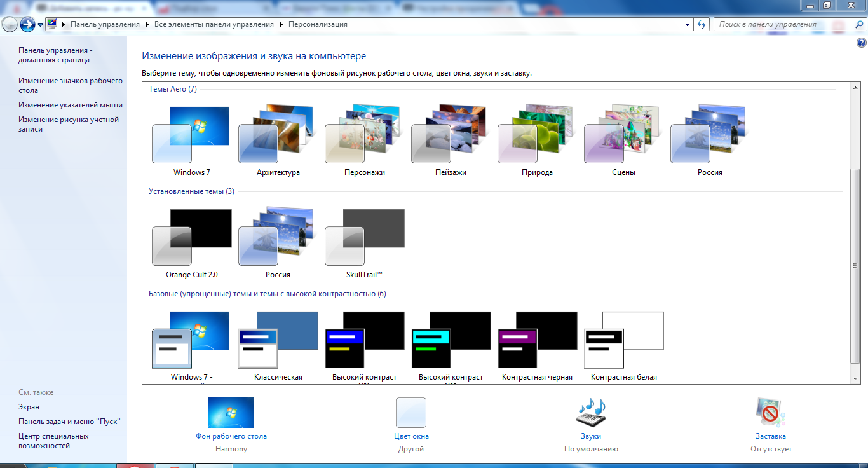Click the Forward navigation arrow button
Screen dimensions: 868x468
pos(27,24)
